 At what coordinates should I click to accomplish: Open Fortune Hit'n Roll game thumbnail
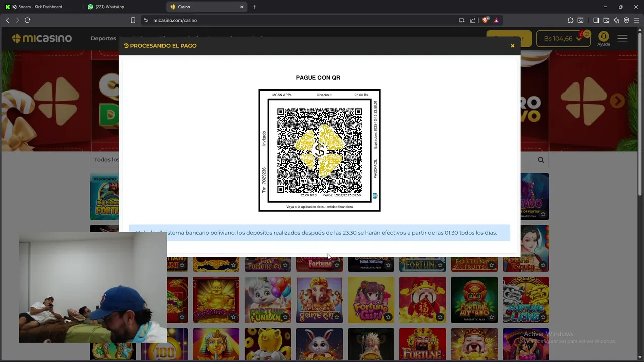pos(474,300)
